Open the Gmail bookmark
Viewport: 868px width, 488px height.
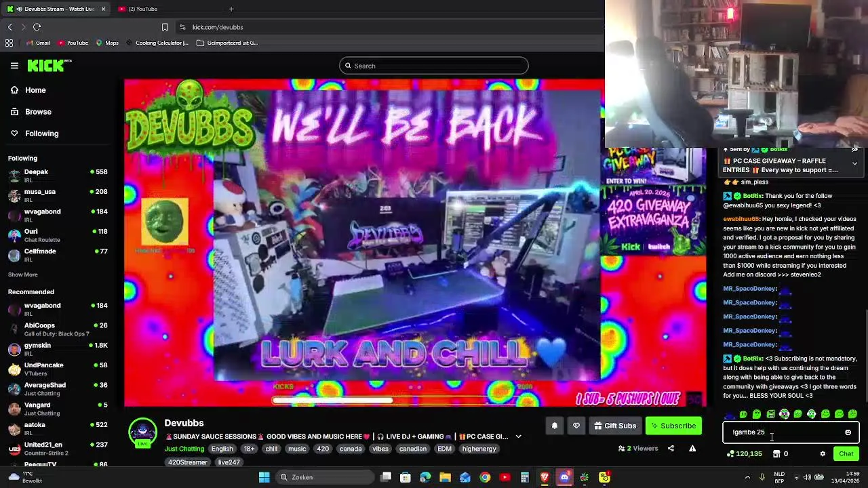37,43
